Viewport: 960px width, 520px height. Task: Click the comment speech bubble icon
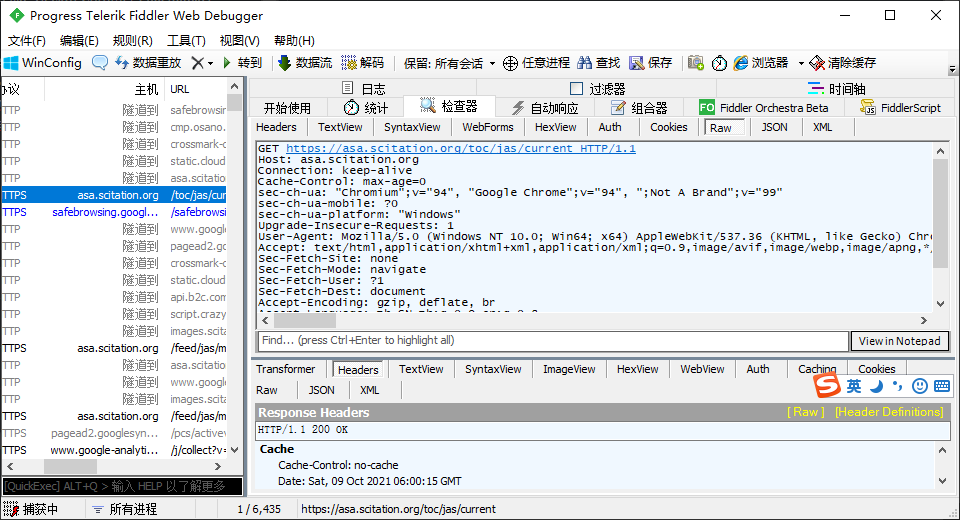(100, 63)
